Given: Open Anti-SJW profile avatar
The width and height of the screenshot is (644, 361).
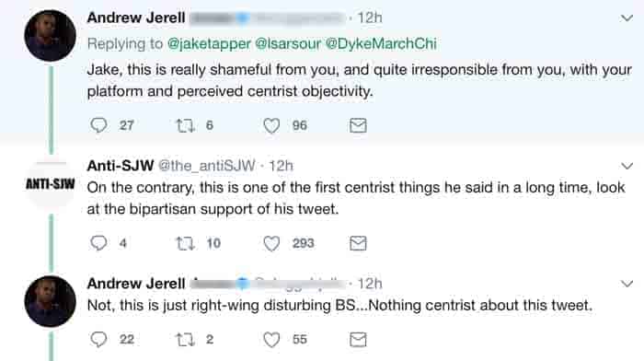Looking at the screenshot, I should [51, 183].
